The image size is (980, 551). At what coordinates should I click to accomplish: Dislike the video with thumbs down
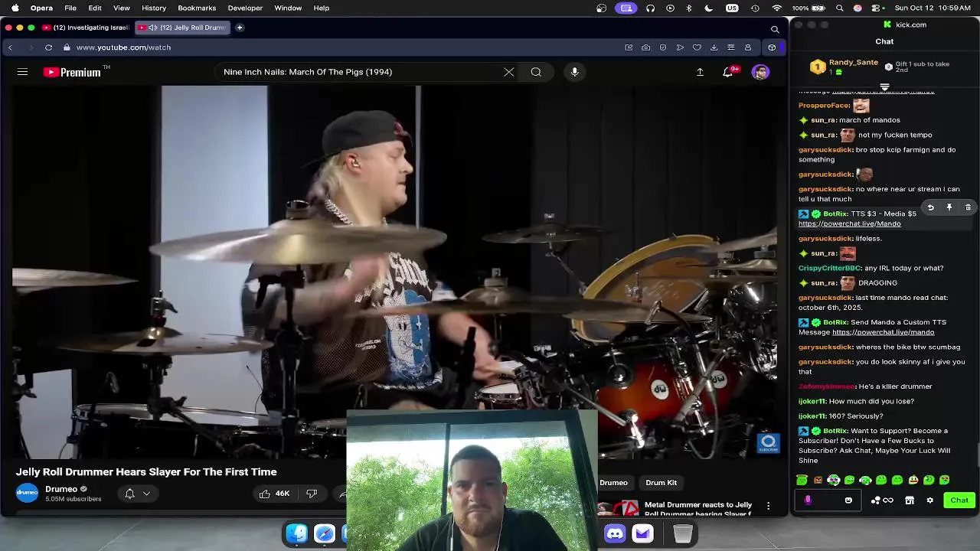[312, 494]
